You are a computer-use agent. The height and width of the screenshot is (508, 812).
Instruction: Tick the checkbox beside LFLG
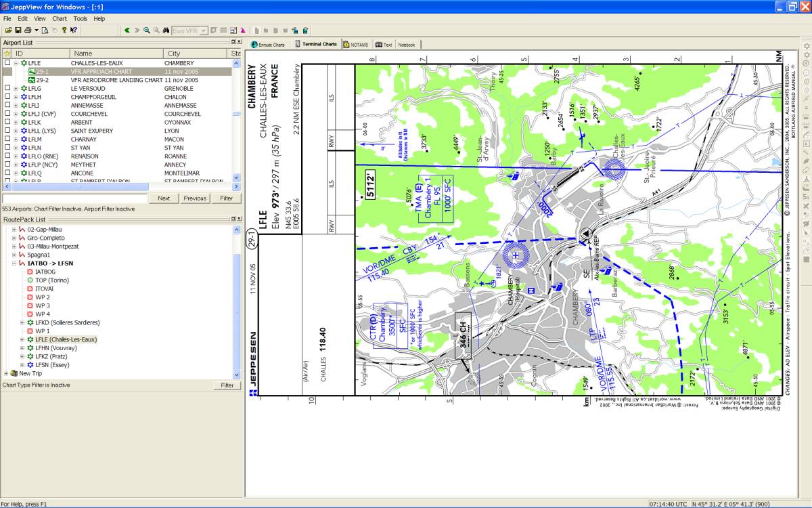[7, 89]
